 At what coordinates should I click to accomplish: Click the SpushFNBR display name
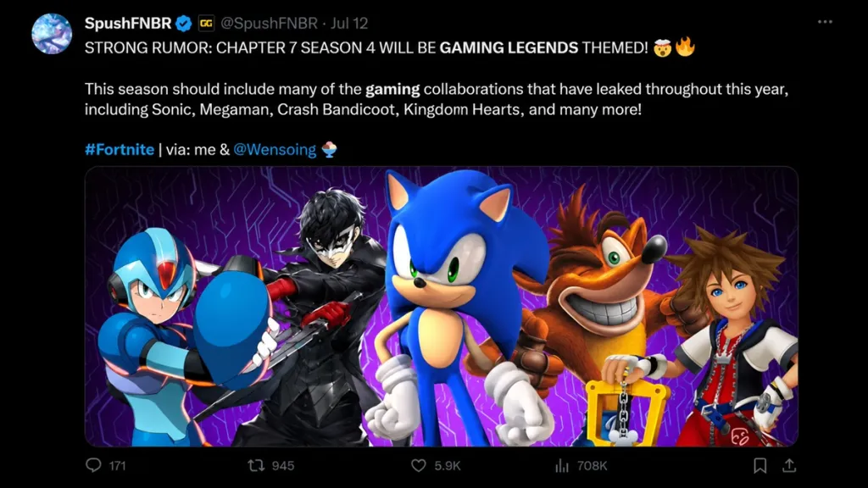tap(128, 23)
